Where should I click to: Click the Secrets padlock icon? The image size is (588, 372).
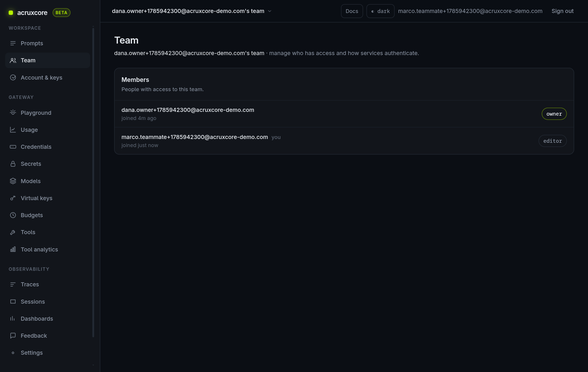coord(13,164)
